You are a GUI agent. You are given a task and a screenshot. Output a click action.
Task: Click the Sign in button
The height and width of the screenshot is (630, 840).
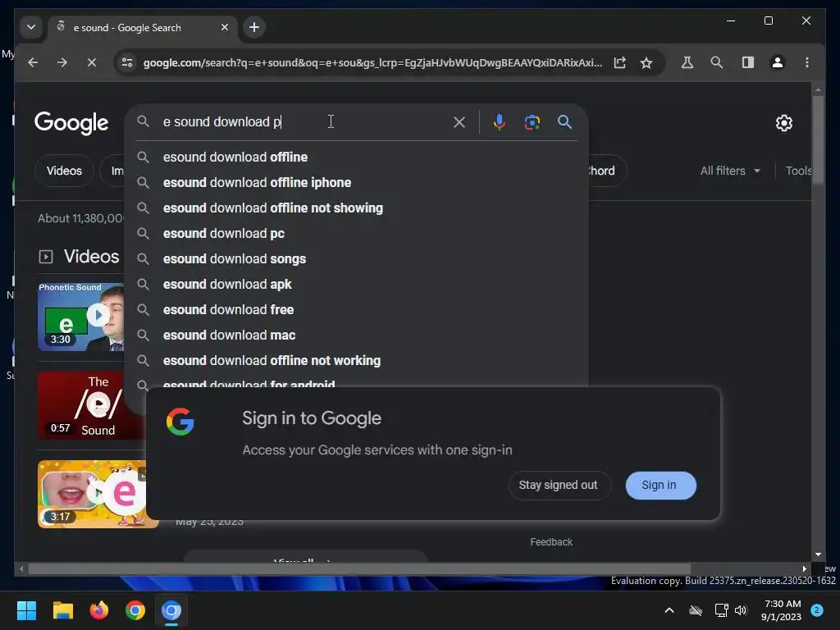[660, 486]
